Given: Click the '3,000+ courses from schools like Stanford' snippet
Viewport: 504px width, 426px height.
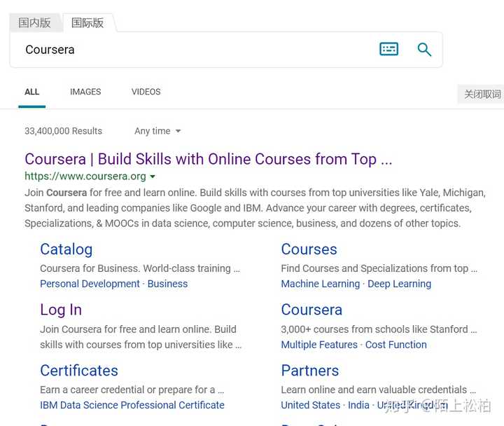Looking at the screenshot, I should [379, 329].
